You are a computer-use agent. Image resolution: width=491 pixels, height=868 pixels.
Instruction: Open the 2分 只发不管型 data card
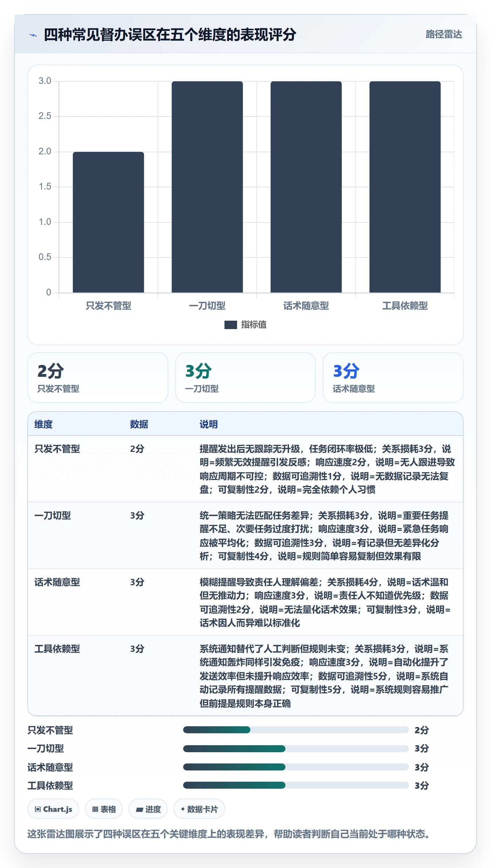(98, 378)
